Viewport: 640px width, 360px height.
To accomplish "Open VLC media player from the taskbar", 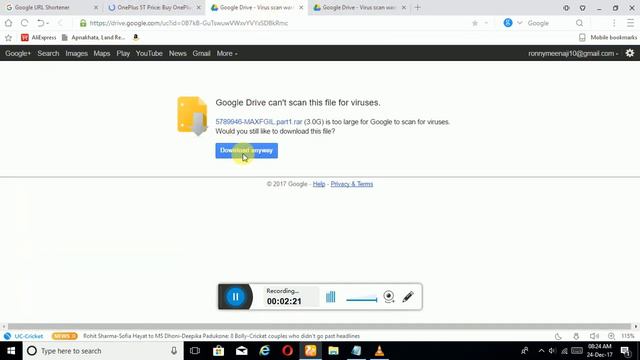I will pos(379,351).
